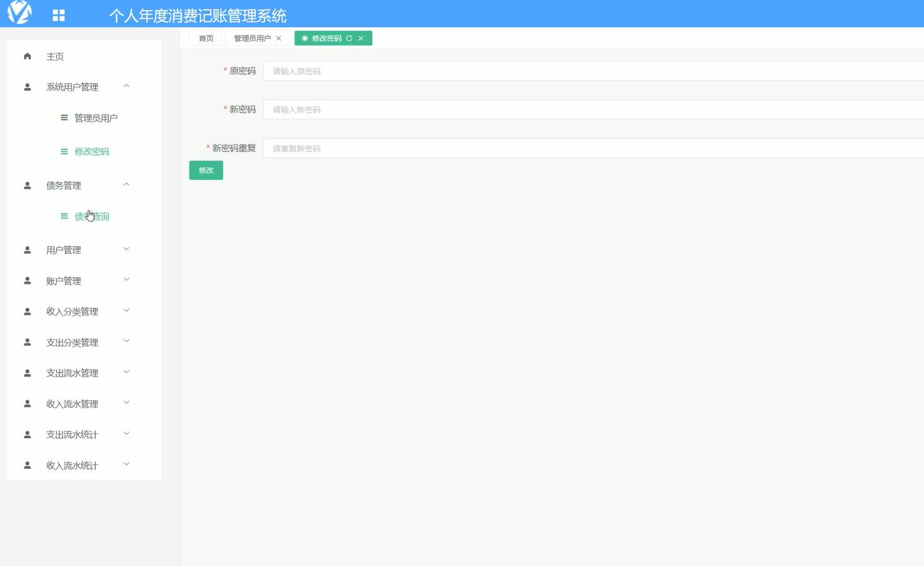Viewport: 924px width, 566px height.
Task: Open the grid menu icon in header
Action: click(59, 15)
